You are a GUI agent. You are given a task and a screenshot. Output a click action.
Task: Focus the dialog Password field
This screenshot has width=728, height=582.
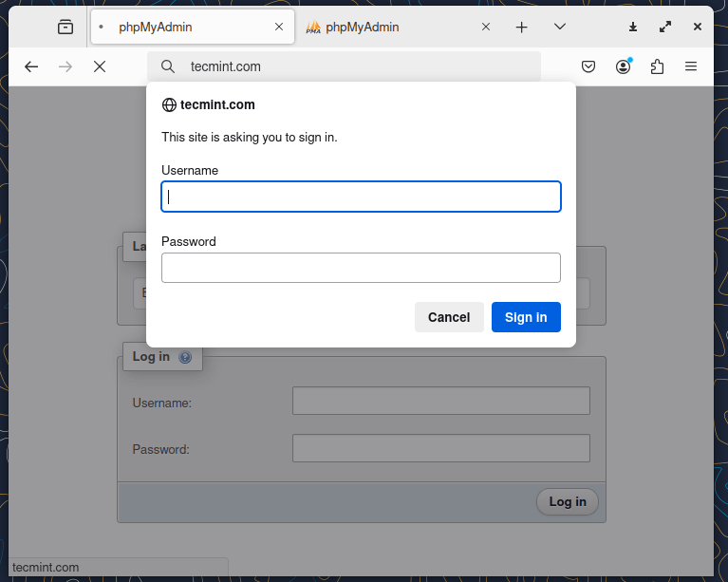click(361, 268)
